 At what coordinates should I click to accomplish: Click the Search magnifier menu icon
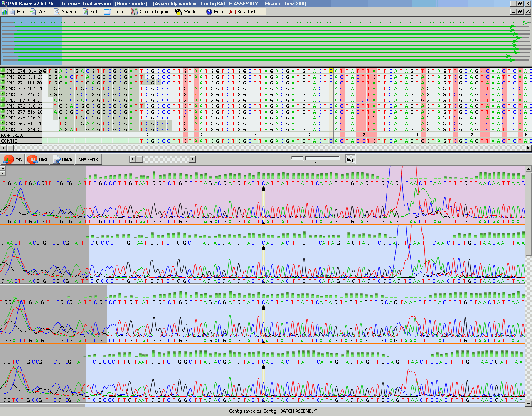pyautogui.click(x=57, y=12)
